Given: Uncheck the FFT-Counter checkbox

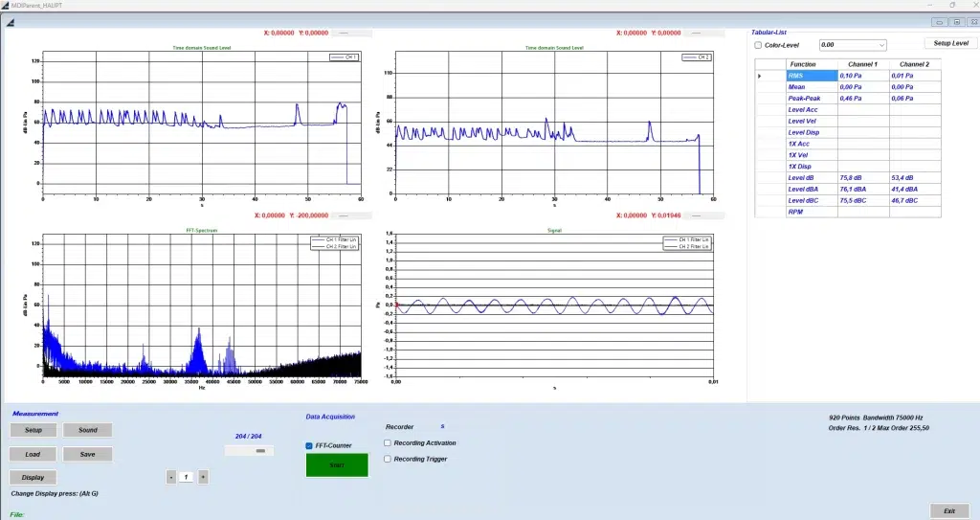Looking at the screenshot, I should coord(309,445).
